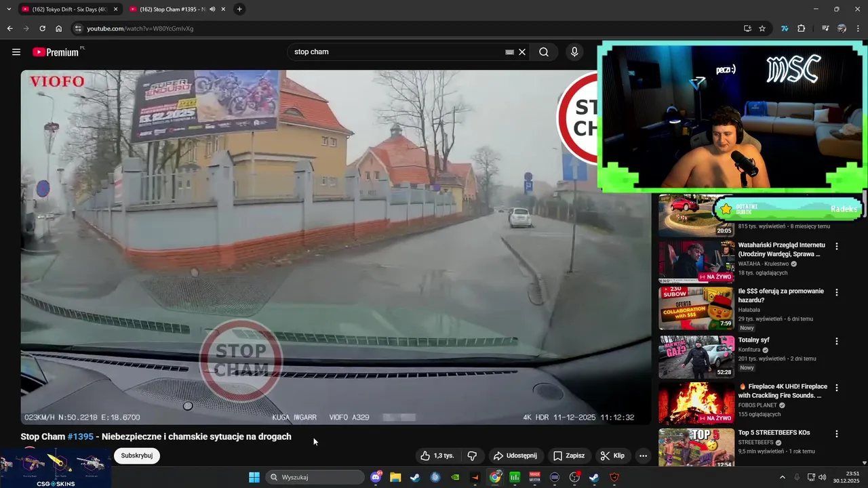The width and height of the screenshot is (868, 488).
Task: Open media controls in browser toolbar
Action: (x=825, y=28)
